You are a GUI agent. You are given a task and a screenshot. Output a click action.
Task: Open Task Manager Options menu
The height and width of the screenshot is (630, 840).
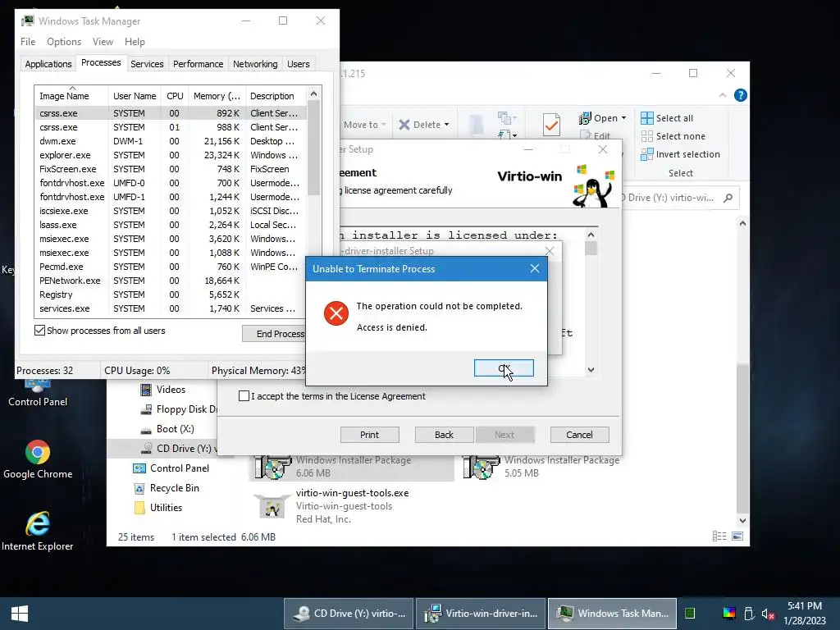point(64,42)
